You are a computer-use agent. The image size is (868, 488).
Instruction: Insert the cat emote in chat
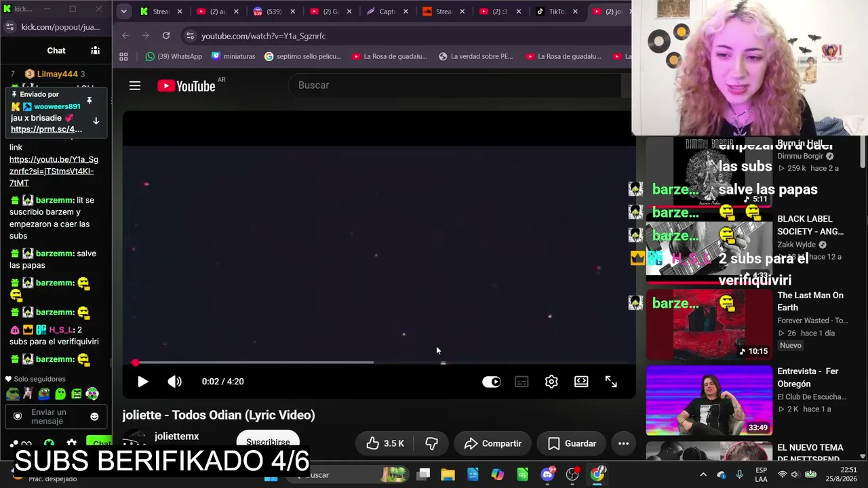click(x=28, y=393)
